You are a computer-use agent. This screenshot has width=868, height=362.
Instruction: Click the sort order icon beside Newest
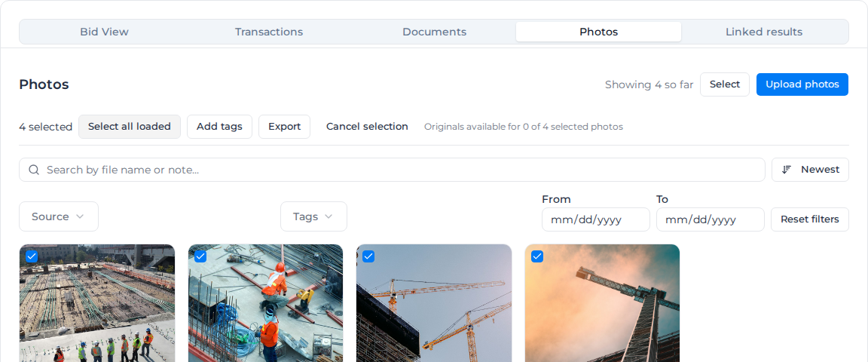[x=786, y=170]
